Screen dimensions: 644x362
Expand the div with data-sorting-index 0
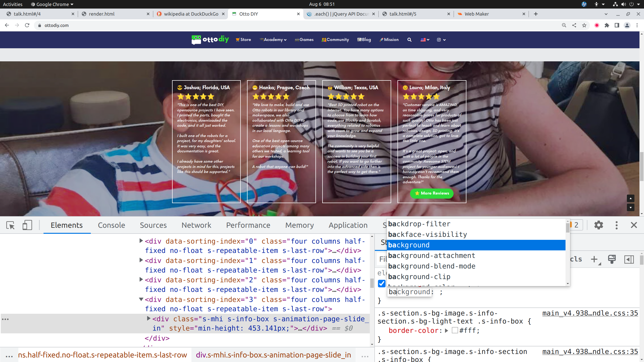click(141, 241)
